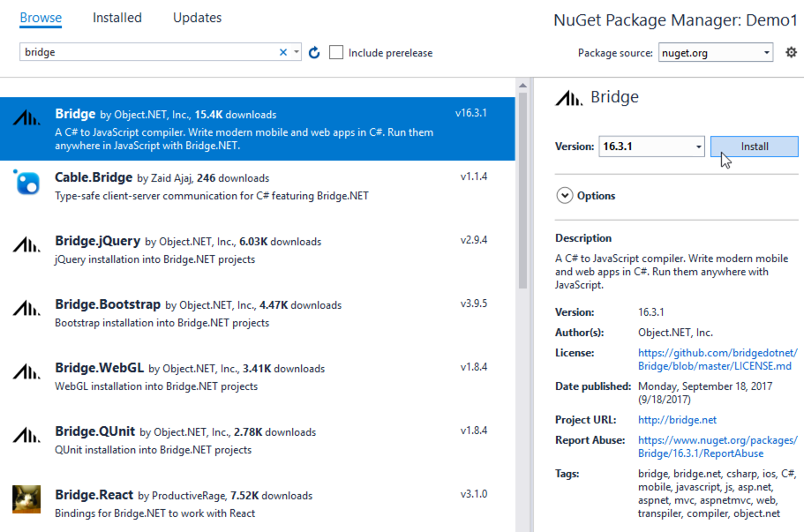Switch to the Installed tab
This screenshot has width=804, height=532.
(116, 18)
